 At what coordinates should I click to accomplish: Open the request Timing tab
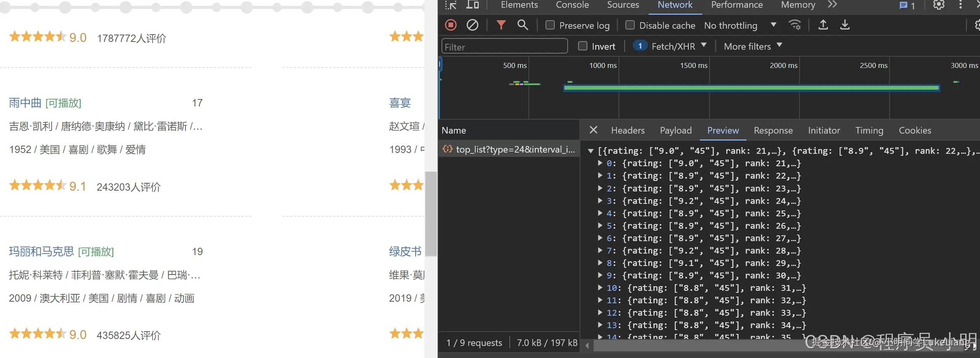(x=869, y=130)
